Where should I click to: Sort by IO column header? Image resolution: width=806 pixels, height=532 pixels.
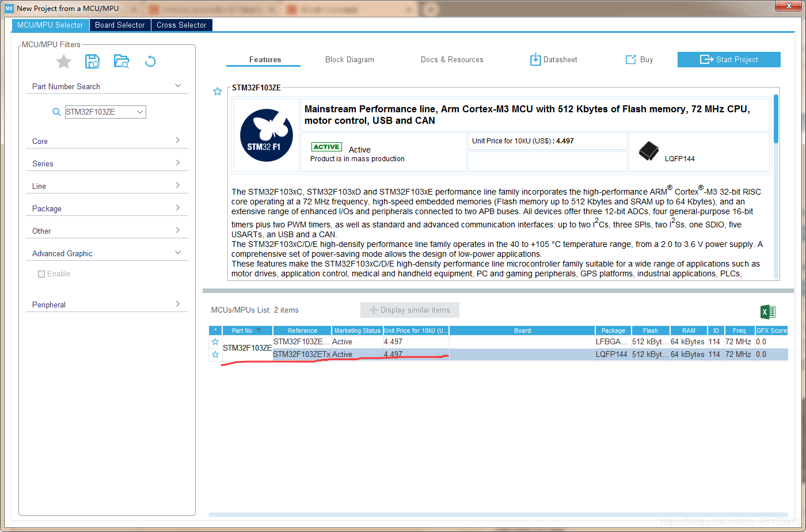(x=716, y=330)
